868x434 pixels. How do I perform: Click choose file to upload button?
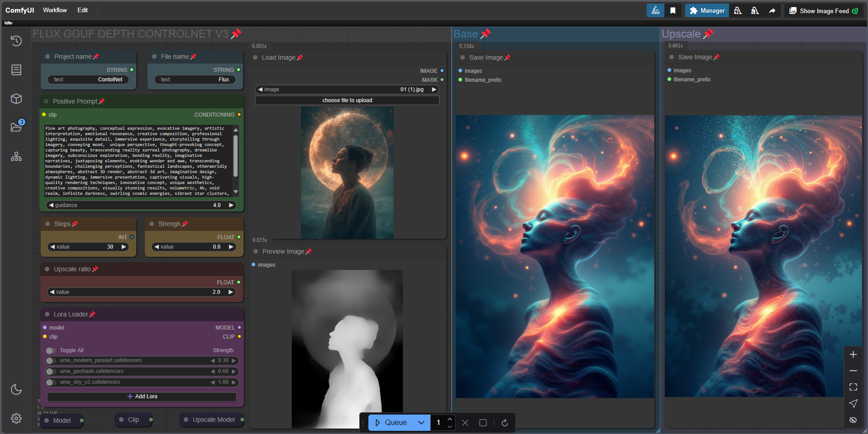pyautogui.click(x=347, y=100)
